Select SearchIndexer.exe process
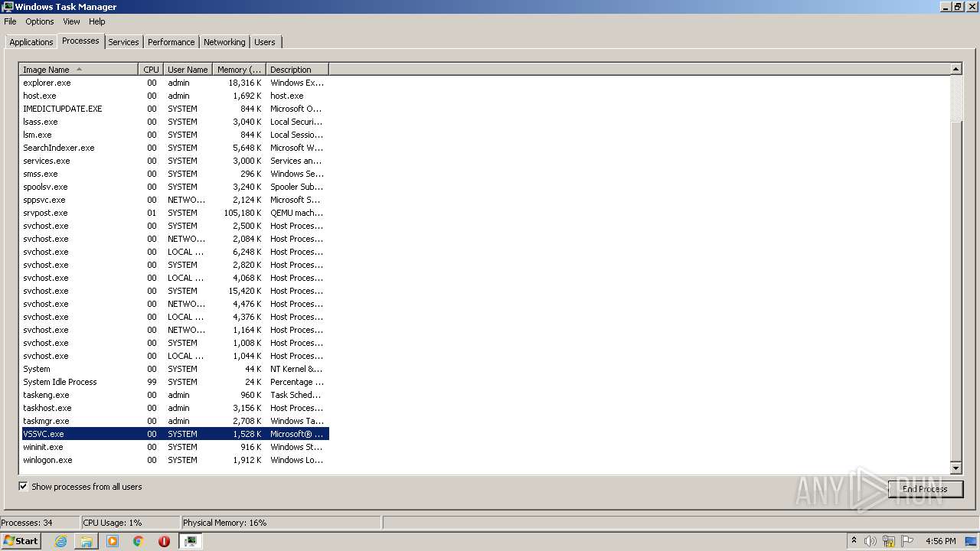980x551 pixels. (174, 148)
